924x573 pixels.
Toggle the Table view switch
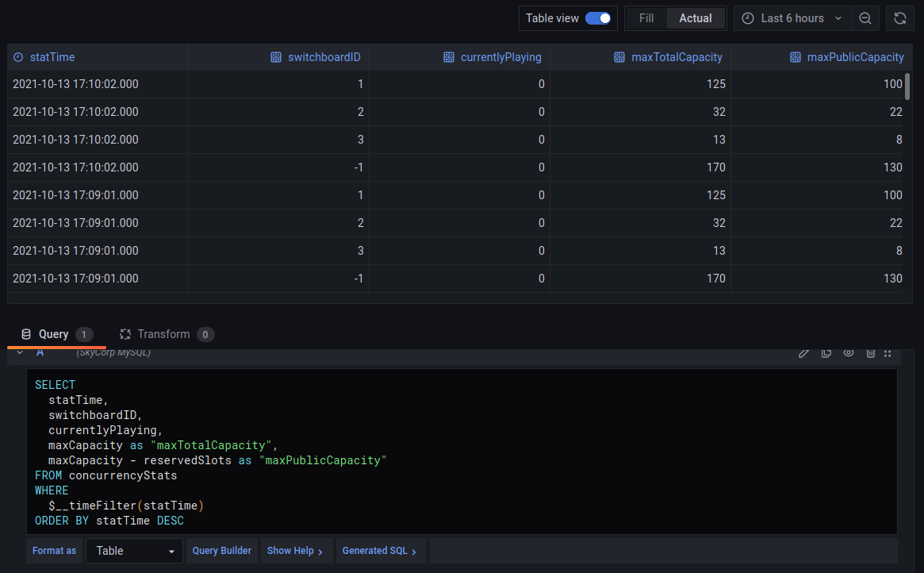pos(597,18)
